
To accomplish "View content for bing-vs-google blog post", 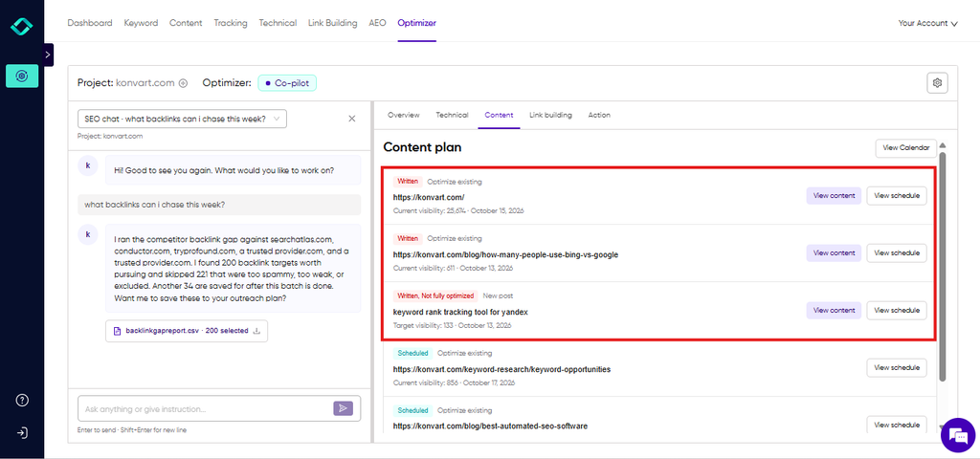I will (834, 252).
